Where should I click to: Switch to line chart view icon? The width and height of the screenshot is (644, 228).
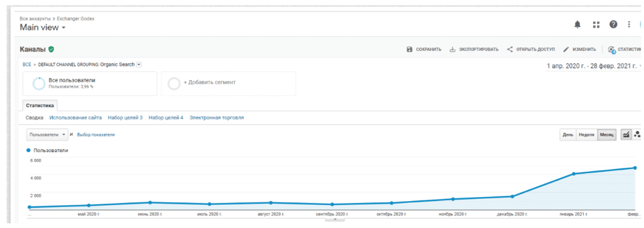click(x=626, y=134)
